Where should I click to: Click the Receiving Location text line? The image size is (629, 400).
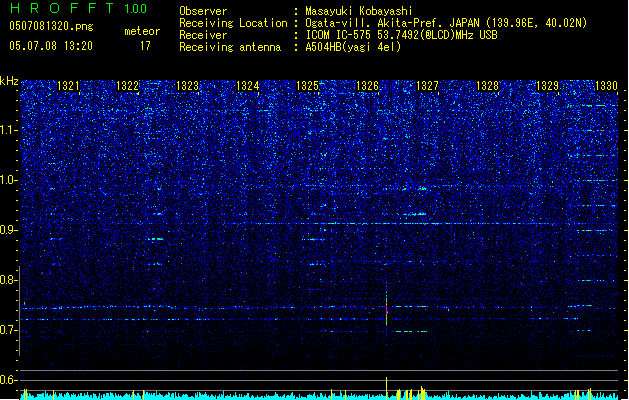tap(383, 23)
